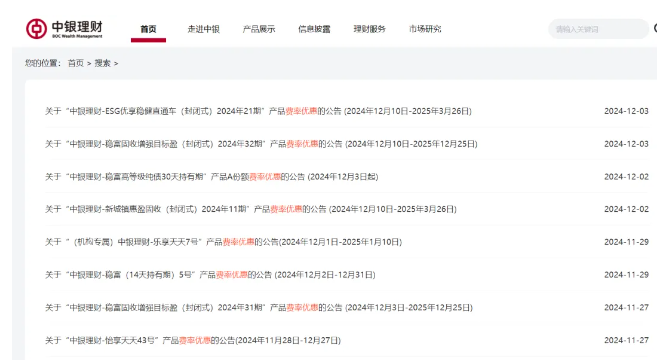Open 新城镇惠盈固收 2024年11期 announcement

point(251,209)
